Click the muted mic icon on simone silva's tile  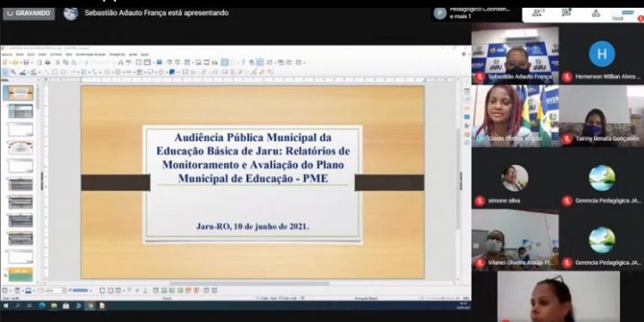(480, 201)
